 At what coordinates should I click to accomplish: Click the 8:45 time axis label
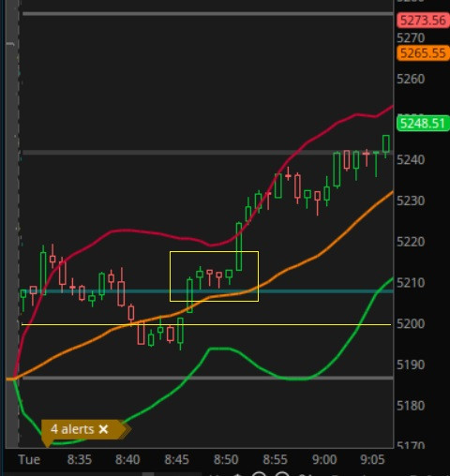point(177,460)
